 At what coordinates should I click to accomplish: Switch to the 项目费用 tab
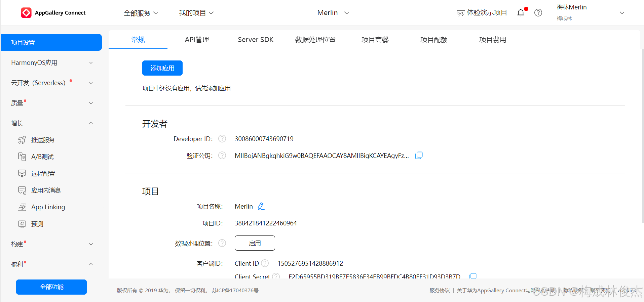pos(493,40)
